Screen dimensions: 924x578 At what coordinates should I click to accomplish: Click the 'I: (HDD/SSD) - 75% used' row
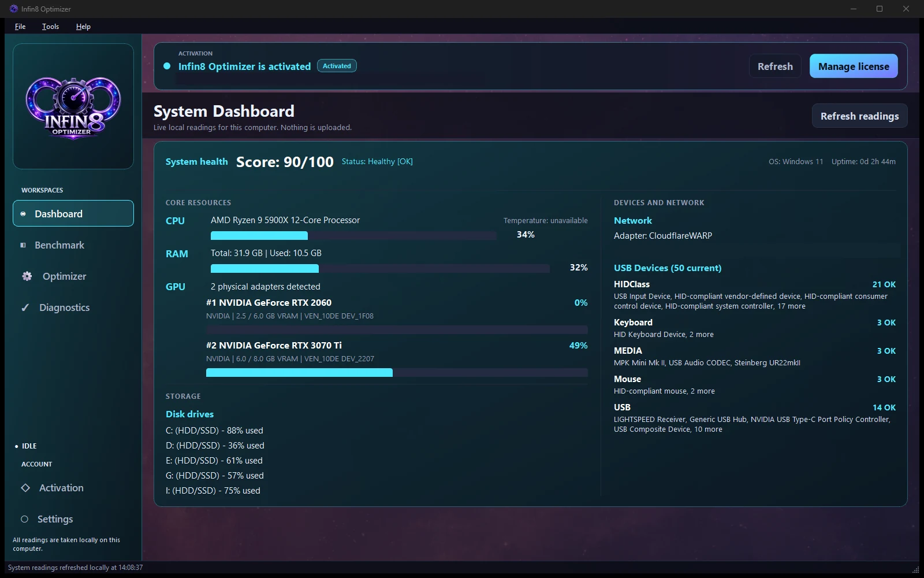(213, 491)
